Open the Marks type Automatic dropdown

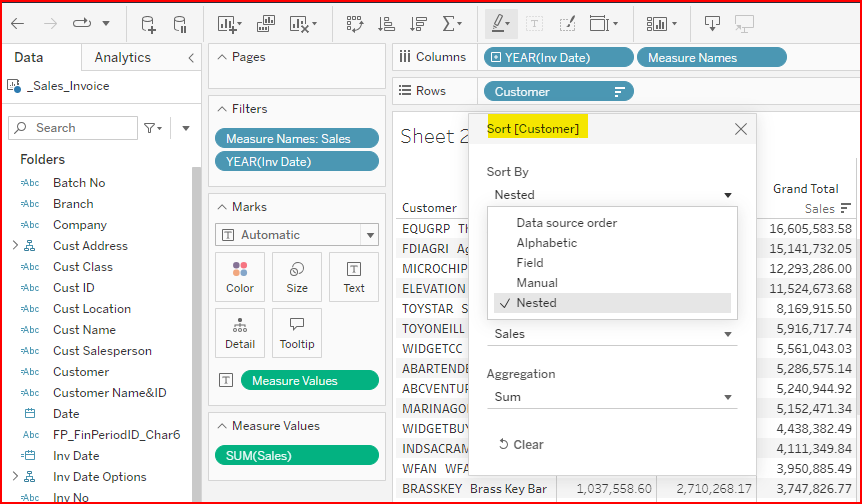tap(296, 235)
